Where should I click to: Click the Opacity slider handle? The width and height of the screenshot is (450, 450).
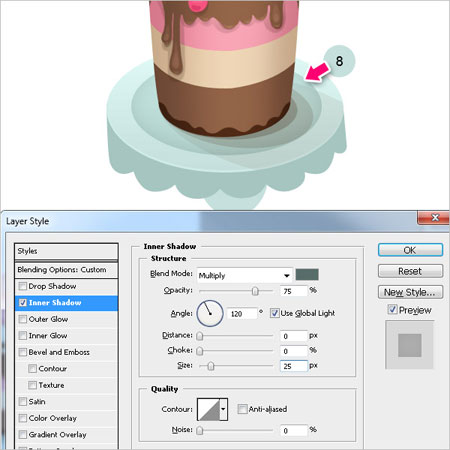255,291
